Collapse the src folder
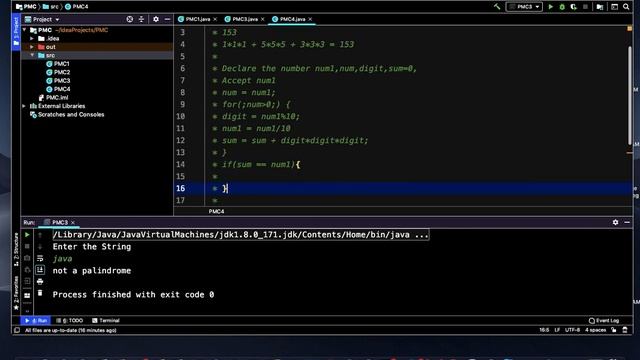The height and width of the screenshot is (360, 640). [32, 55]
